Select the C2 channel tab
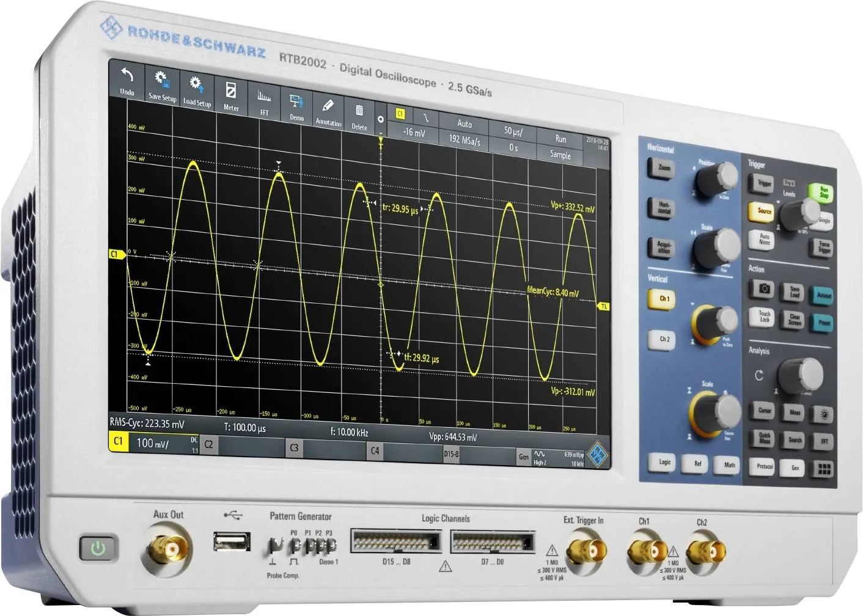The height and width of the screenshot is (616, 863). coord(208,444)
